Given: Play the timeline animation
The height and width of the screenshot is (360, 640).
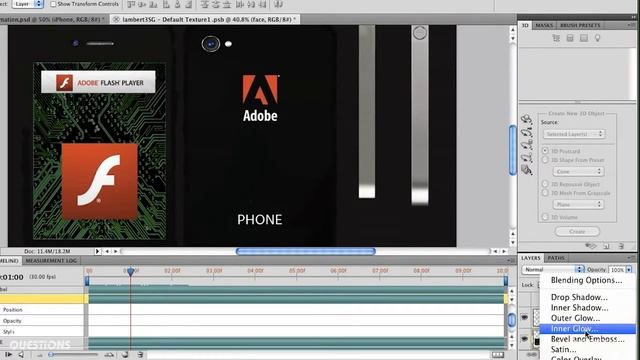Looking at the screenshot, I should click(8, 355).
